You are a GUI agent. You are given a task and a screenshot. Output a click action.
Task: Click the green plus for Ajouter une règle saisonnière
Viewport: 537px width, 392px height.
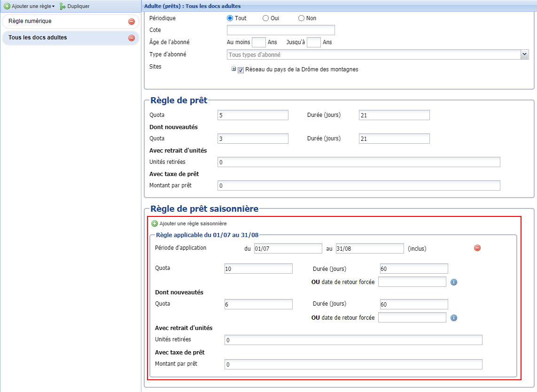155,223
